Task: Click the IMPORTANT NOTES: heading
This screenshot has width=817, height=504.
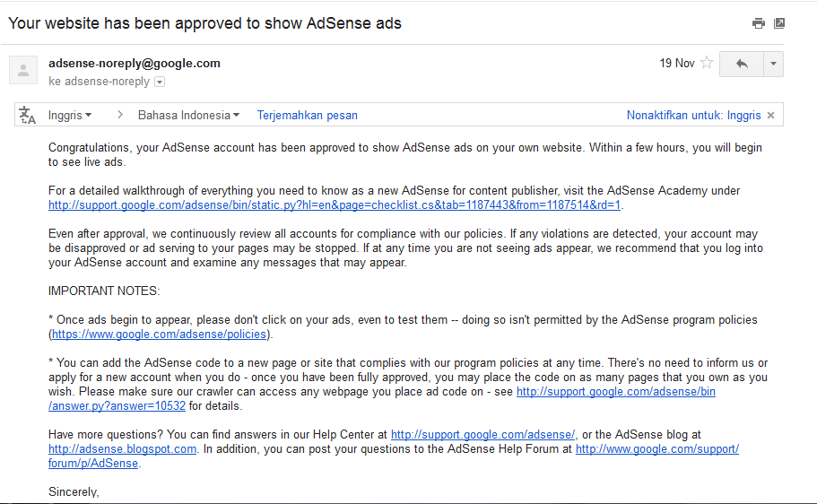Action: tap(104, 291)
